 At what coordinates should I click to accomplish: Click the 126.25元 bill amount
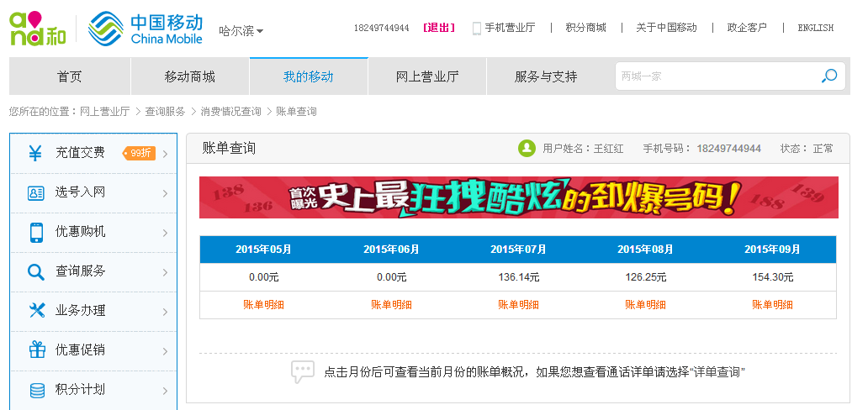(645, 277)
